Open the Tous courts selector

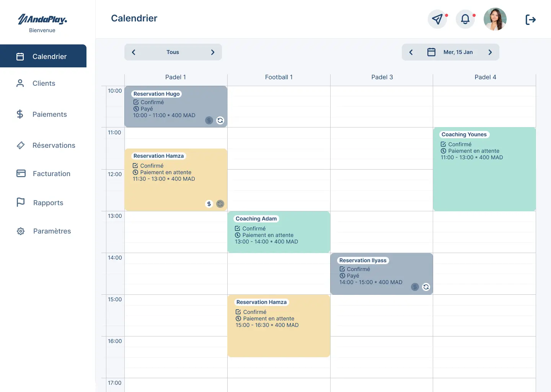click(173, 52)
